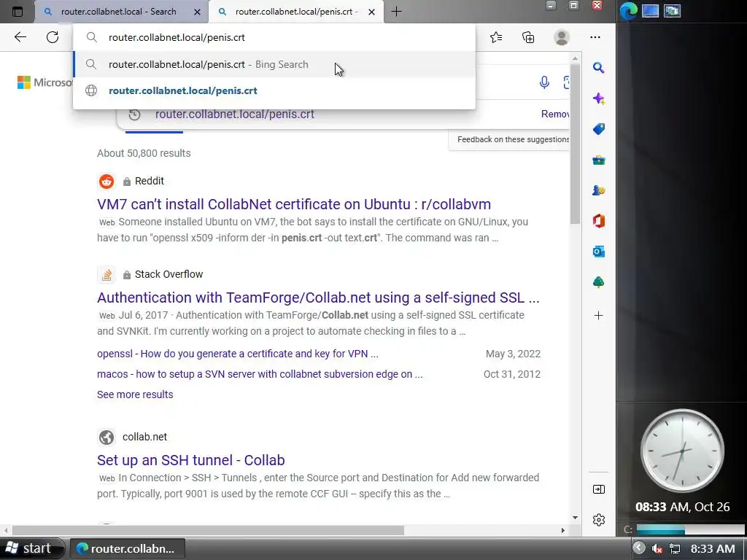Close the router.collabnet.local/penis.crt tab
The width and height of the screenshot is (747, 560).
pyautogui.click(x=371, y=12)
